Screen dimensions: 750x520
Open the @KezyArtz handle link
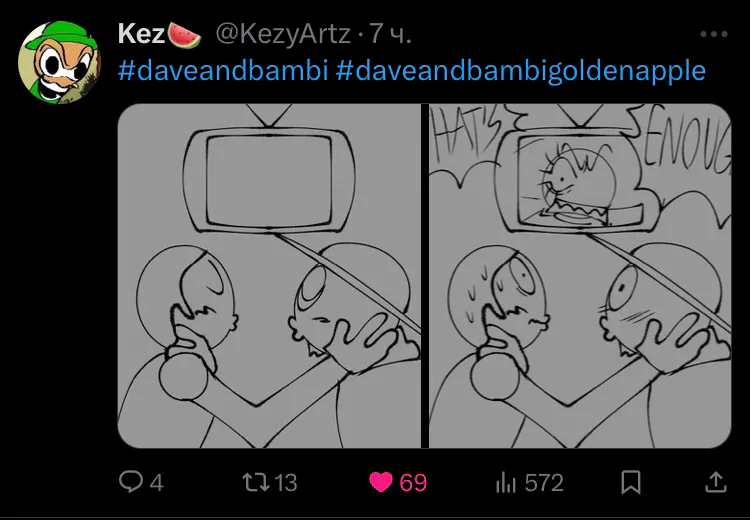[283, 34]
